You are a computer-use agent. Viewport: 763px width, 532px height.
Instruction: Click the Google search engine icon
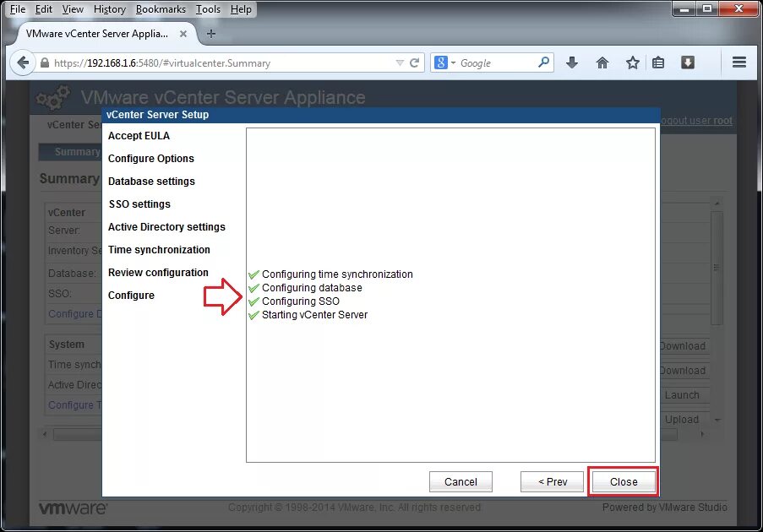440,62
